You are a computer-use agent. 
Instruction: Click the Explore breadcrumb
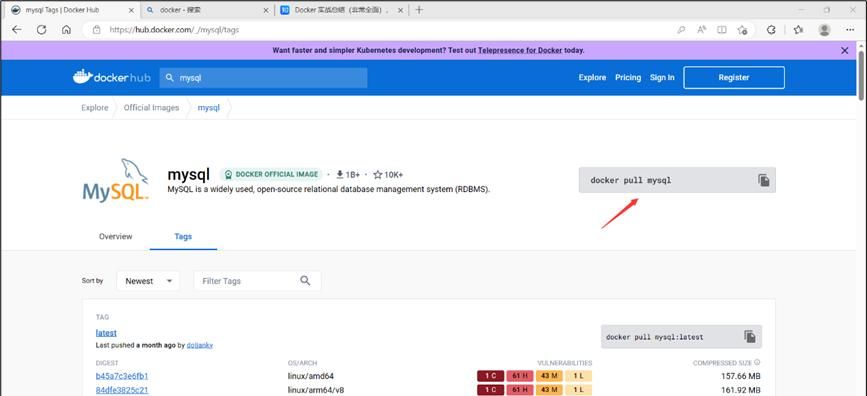(x=95, y=108)
